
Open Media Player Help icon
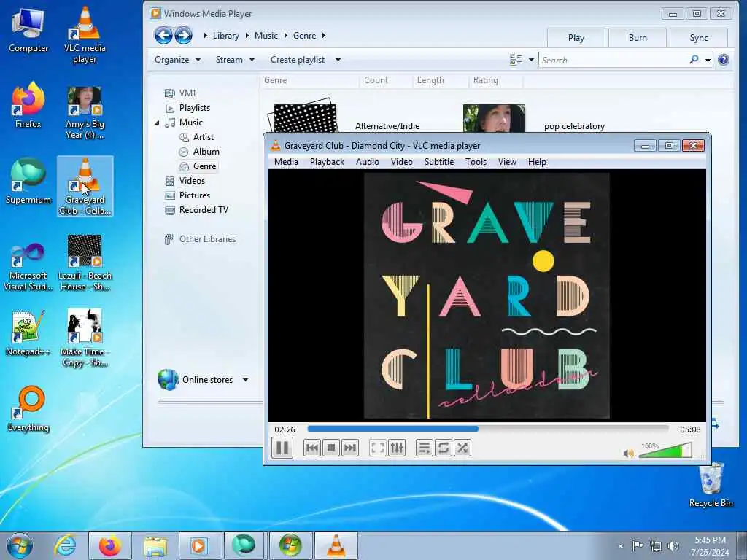[723, 60]
